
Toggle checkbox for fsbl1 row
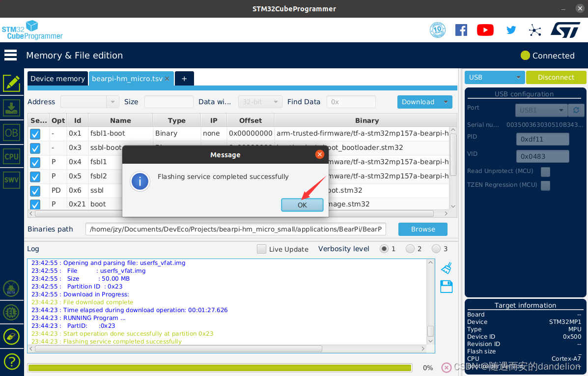[x=35, y=163]
